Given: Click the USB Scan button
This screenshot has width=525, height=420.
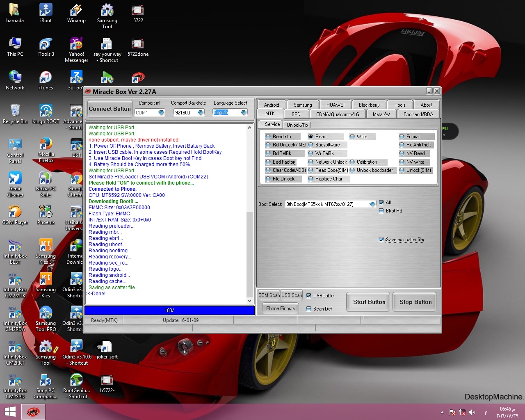Looking at the screenshot, I should 292,295.
